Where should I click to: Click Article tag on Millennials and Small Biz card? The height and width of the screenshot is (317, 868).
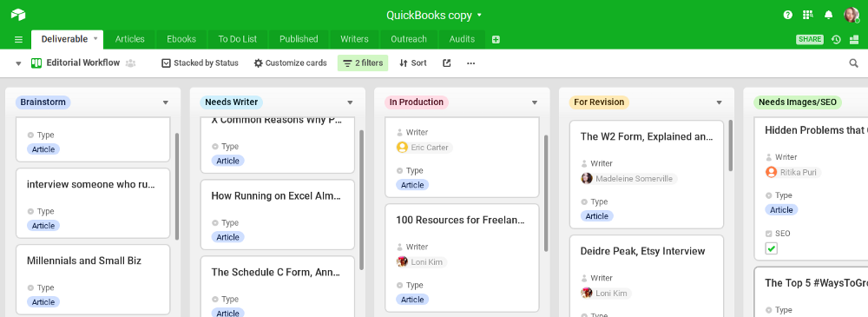coord(43,302)
